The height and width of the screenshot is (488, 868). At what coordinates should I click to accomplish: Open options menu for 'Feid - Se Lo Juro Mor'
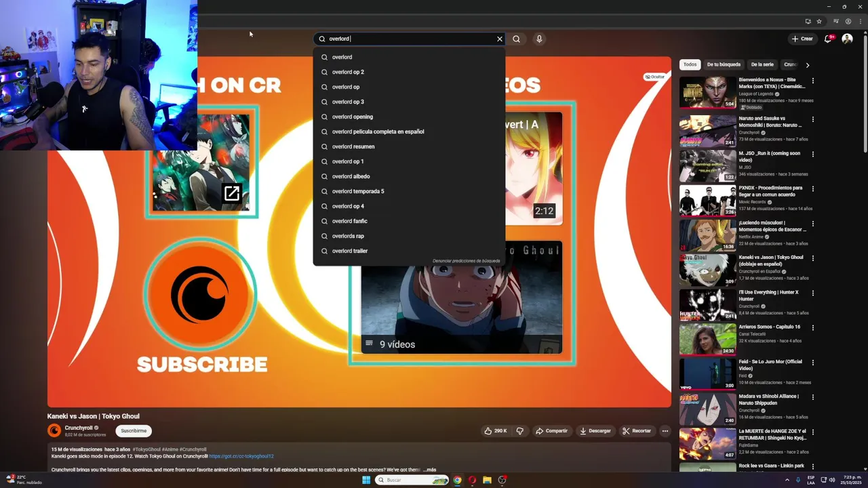point(812,363)
